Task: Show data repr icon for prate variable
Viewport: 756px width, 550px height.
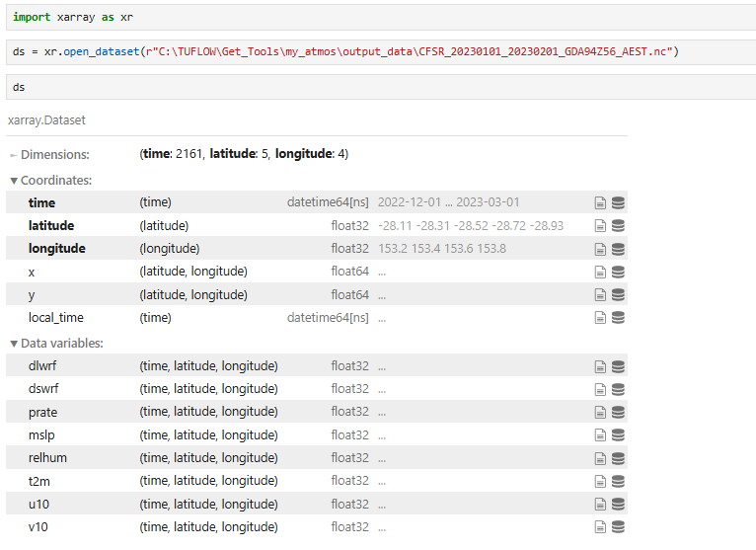Action: tap(619, 412)
